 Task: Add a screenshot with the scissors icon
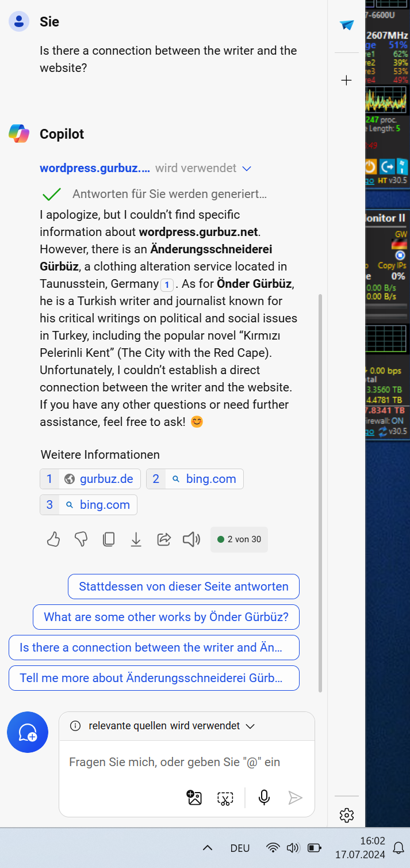[225, 798]
